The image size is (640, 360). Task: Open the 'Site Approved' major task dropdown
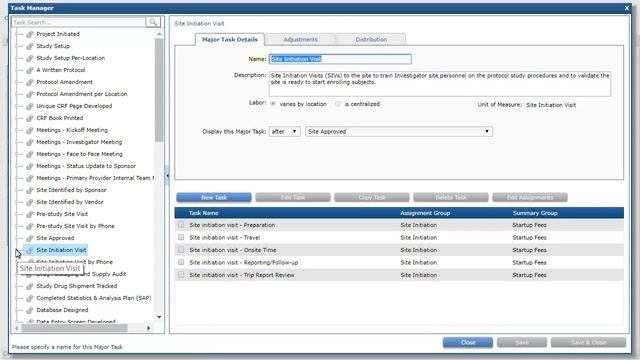[x=399, y=131]
